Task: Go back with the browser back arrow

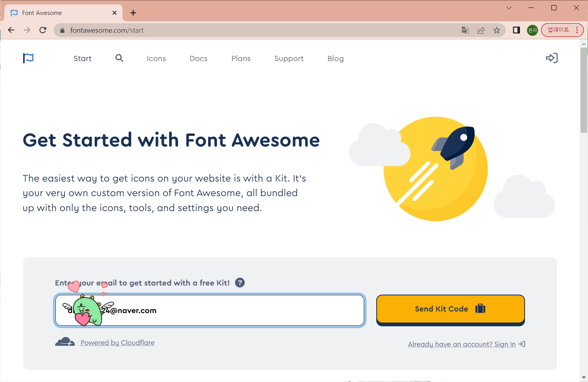Action: pos(11,30)
